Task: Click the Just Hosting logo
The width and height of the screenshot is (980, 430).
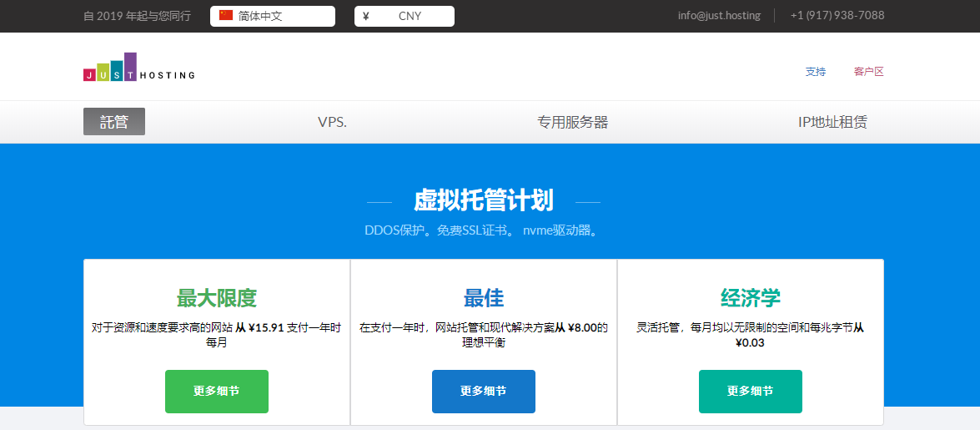Action: point(138,68)
